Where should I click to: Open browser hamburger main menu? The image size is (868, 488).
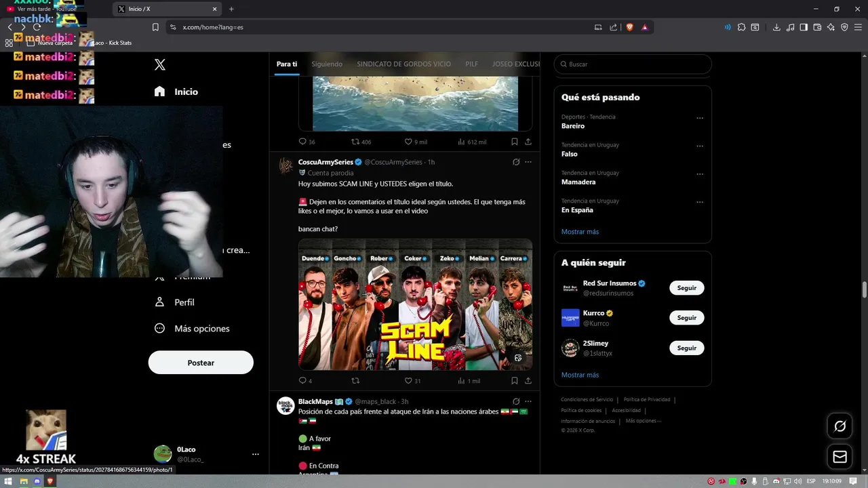point(858,27)
